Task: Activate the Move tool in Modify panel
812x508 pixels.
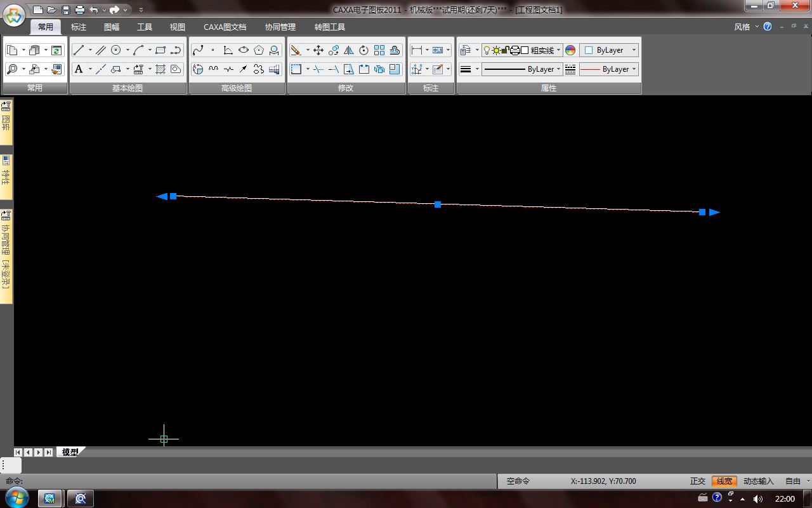Action: point(318,50)
